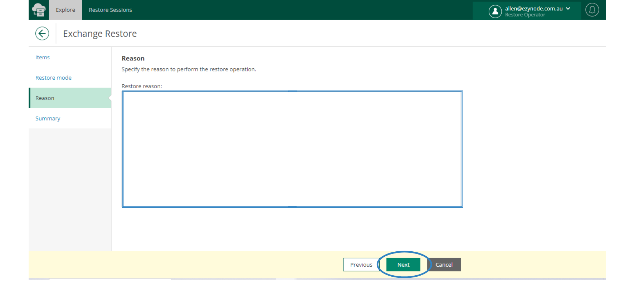
Task: Click the 'Restore reason:' field label
Action: coord(142,86)
